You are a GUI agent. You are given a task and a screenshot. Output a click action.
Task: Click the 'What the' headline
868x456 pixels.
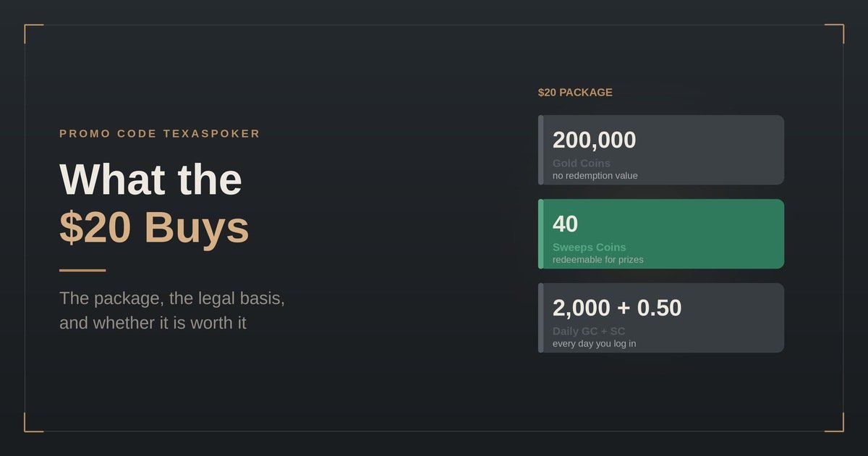click(150, 180)
